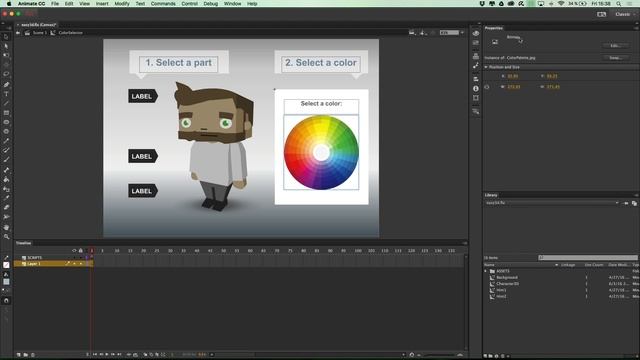Viewport: 640px width, 360px height.
Task: Click Scene 1 in the edit bar
Action: (40, 33)
